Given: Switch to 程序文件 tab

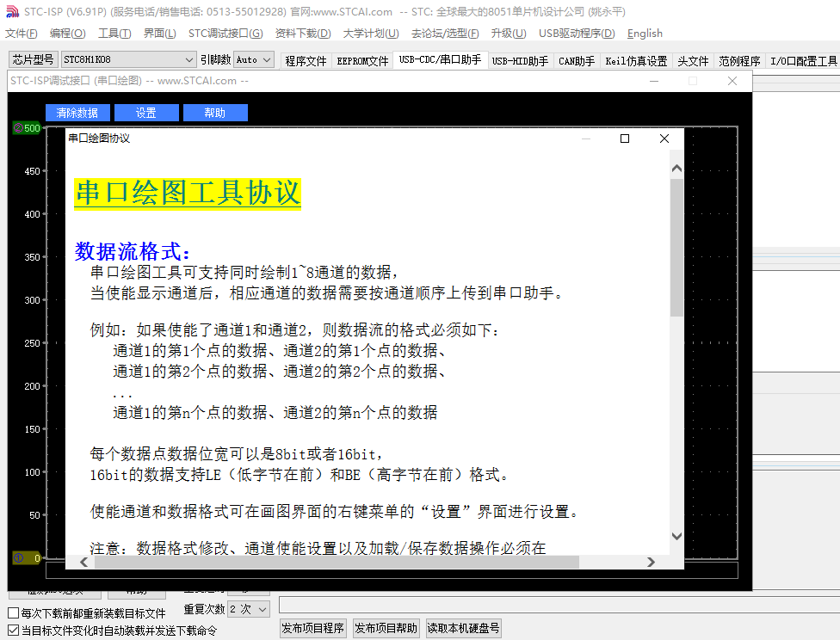Looking at the screenshot, I should coord(306,61).
